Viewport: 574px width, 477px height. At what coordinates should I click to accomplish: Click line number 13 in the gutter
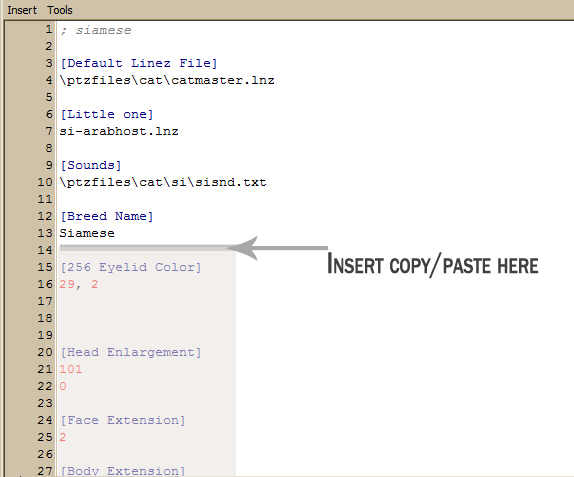(45, 233)
